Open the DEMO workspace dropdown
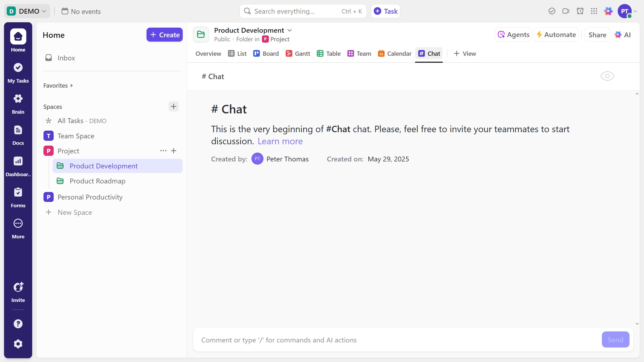Viewport: 644px width, 362px height. (x=27, y=11)
